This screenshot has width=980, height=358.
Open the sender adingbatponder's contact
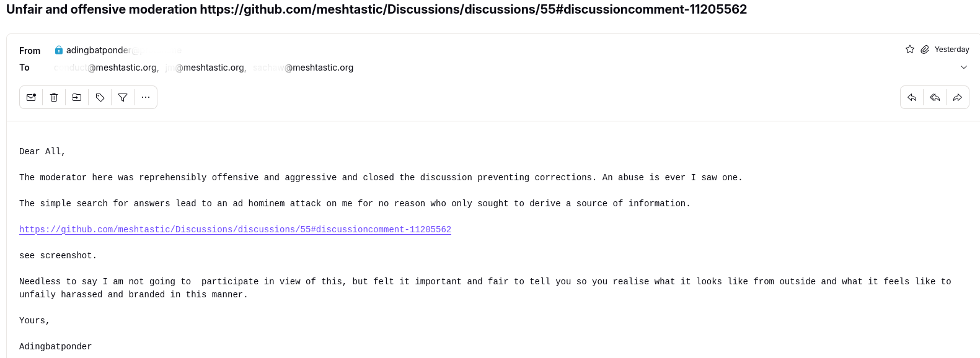(118, 50)
